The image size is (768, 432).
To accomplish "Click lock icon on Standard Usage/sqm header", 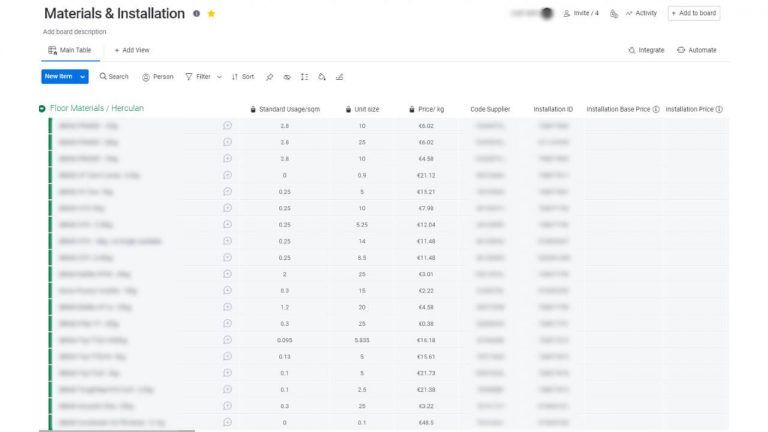I will click(x=253, y=109).
